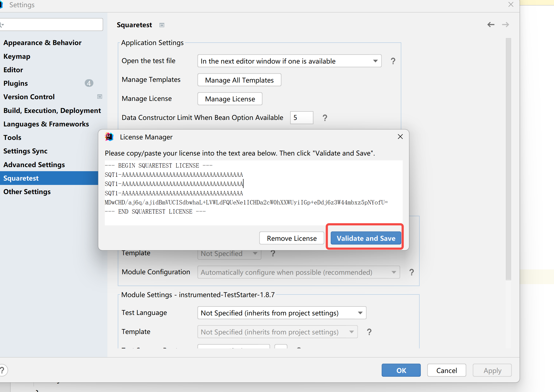554x392 pixels.
Task: Select Squaretest in settings sidebar
Action: (49, 178)
